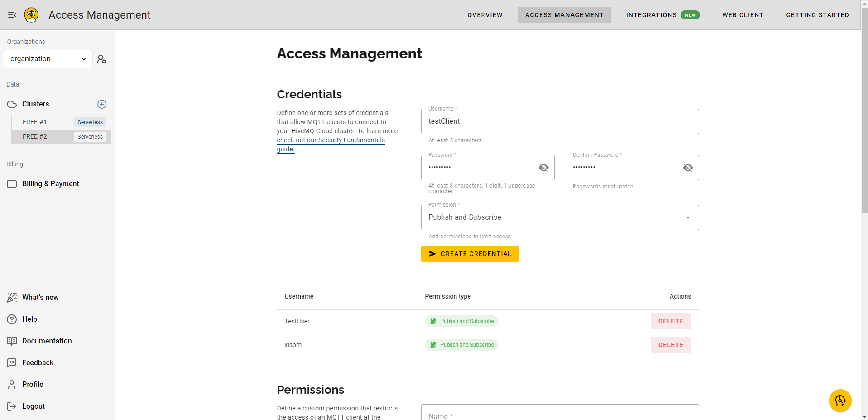Viewport: 868px width, 420px height.
Task: Open the Permission dropdown
Action: (x=560, y=217)
